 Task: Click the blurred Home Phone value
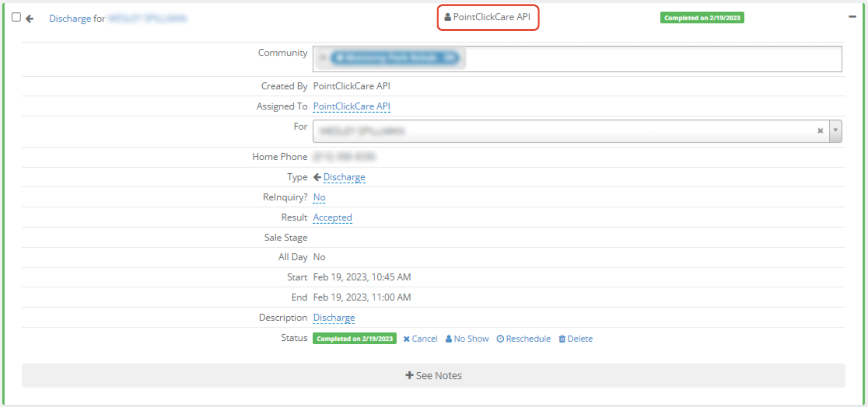click(x=344, y=156)
